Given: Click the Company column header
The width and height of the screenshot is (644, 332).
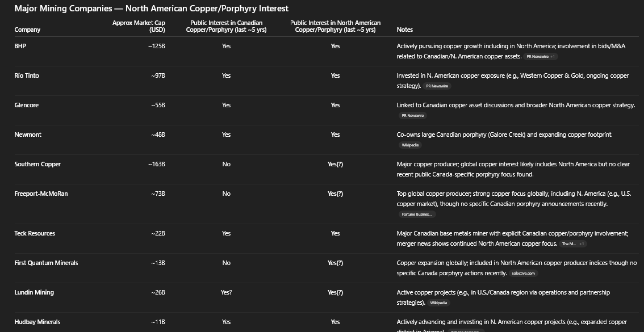Looking at the screenshot, I should [27, 30].
